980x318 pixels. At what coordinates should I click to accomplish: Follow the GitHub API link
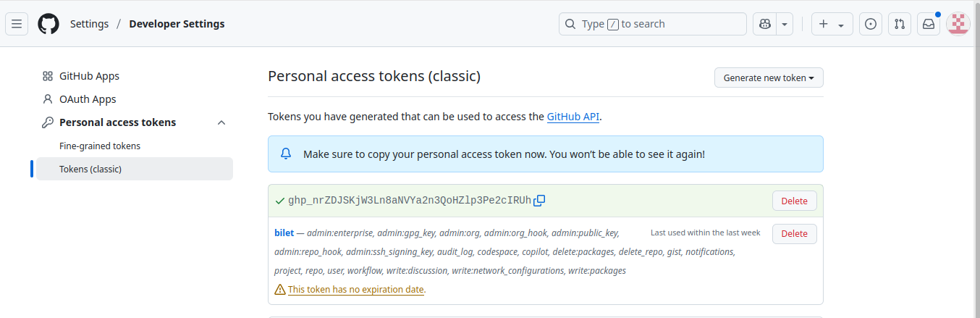tap(573, 116)
